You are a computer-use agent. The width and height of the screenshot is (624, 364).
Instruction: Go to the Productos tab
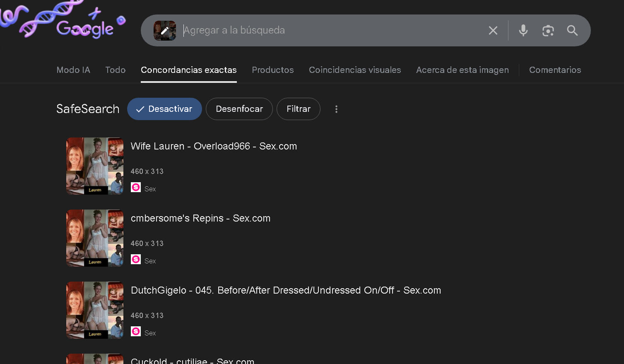point(272,70)
